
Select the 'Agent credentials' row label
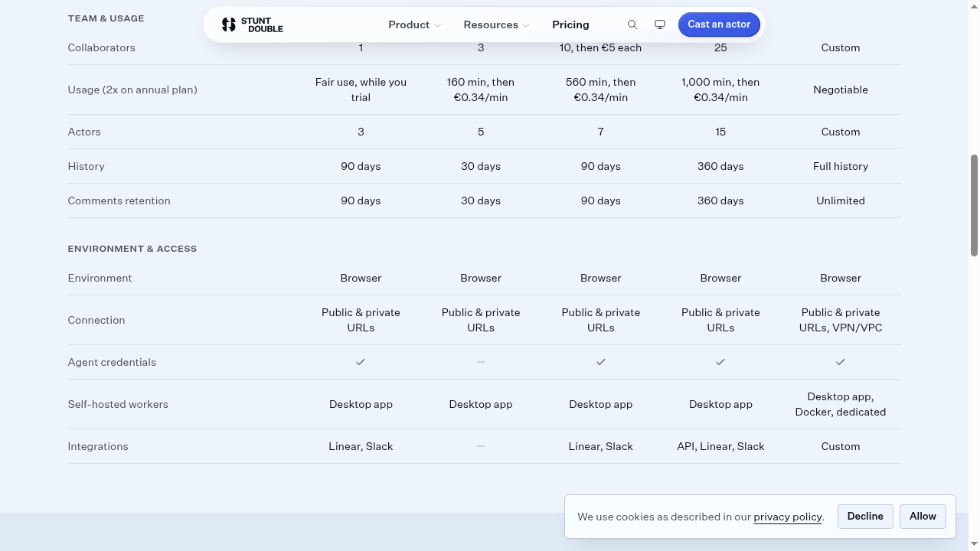(x=112, y=362)
